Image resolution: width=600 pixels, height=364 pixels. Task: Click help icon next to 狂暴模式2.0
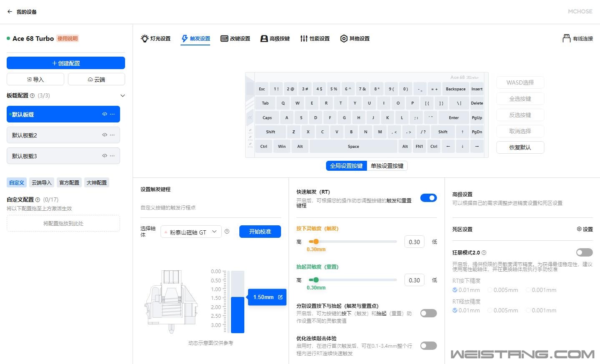click(x=484, y=253)
